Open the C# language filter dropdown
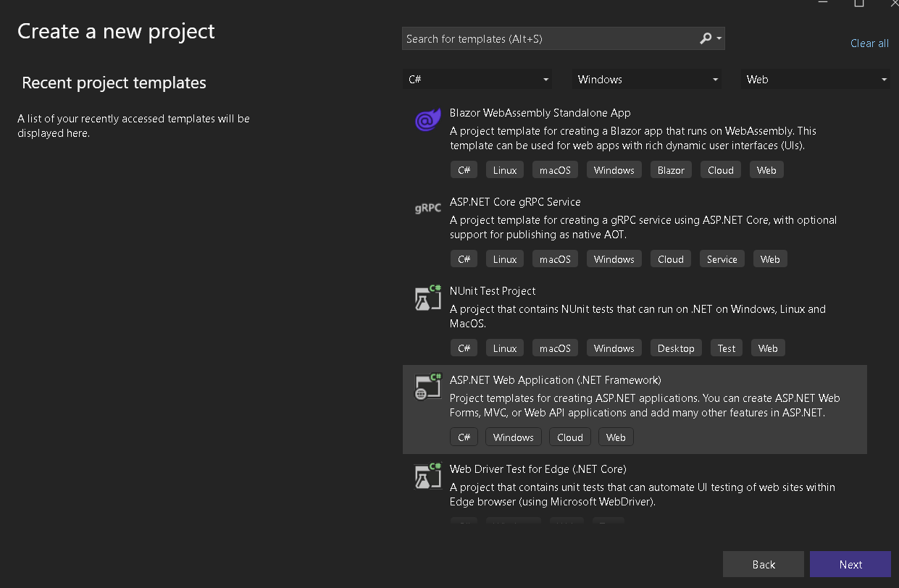 pos(477,80)
